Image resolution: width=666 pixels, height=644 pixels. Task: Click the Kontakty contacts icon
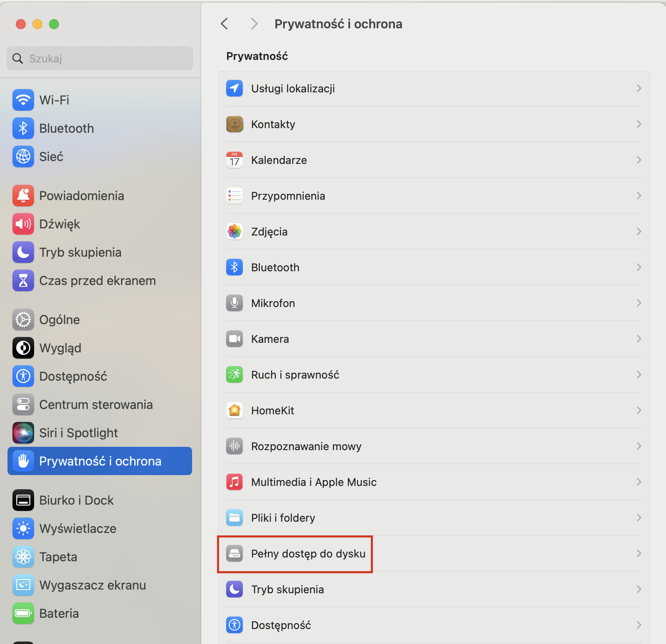pyautogui.click(x=234, y=124)
